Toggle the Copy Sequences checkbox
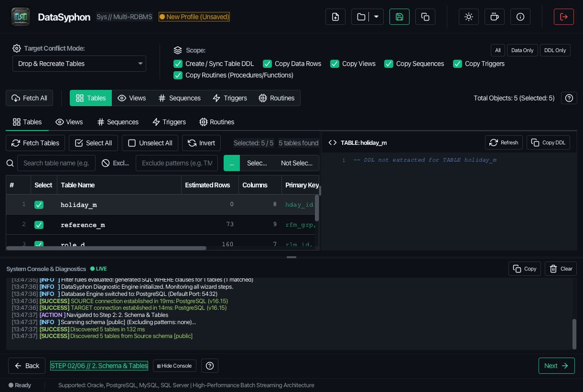 pyautogui.click(x=389, y=64)
